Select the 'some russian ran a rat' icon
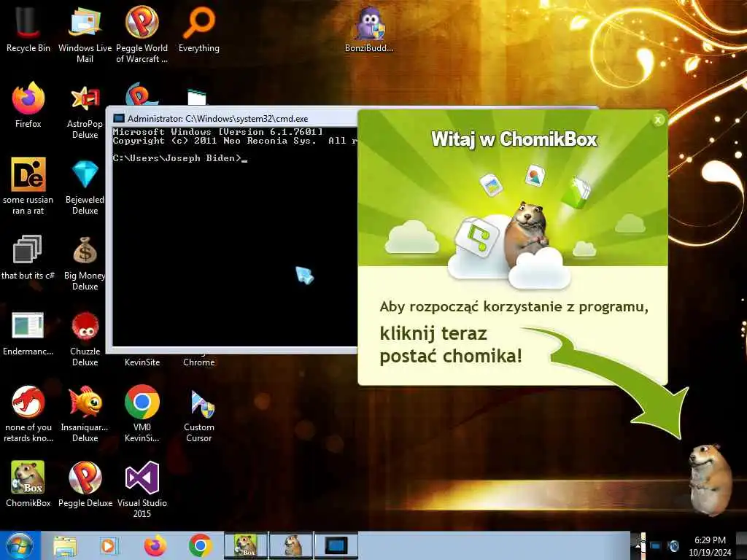The image size is (747, 560). 28,186
